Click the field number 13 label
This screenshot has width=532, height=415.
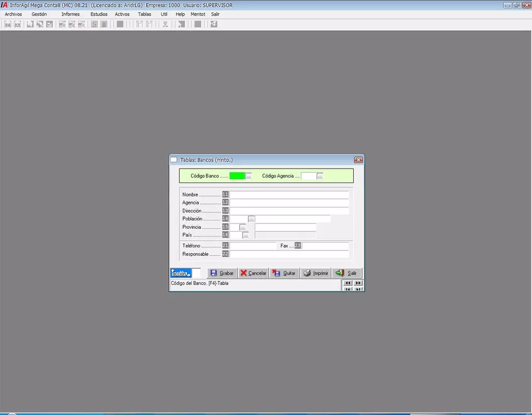(x=225, y=211)
